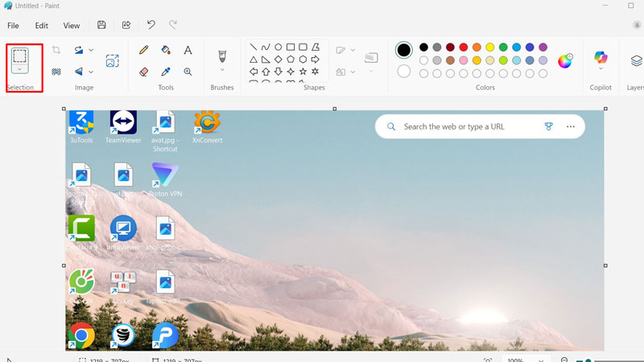Image resolution: width=644 pixels, height=362 pixels.
Task: Click the oval shape in Shapes gallery
Action: click(x=278, y=47)
